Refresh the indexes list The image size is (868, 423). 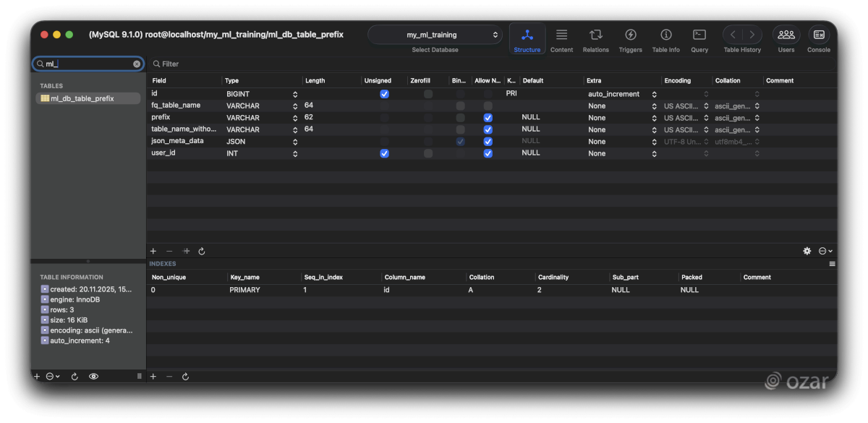[186, 377]
